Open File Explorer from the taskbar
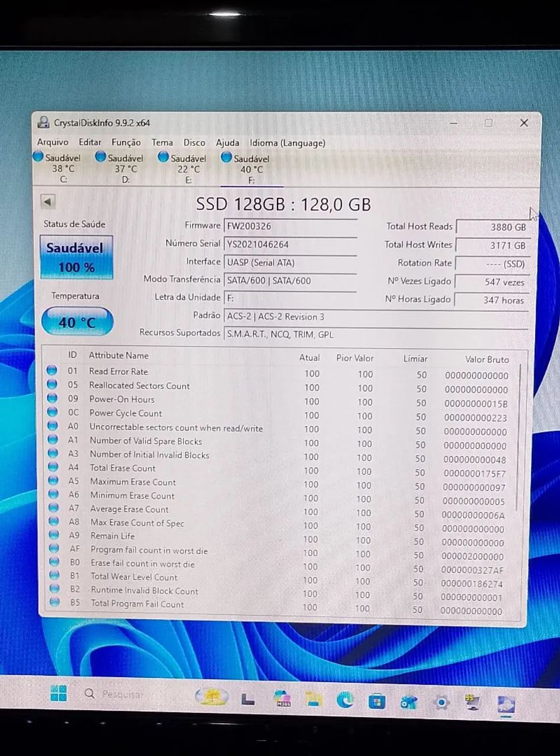The height and width of the screenshot is (756, 560). coord(313,700)
